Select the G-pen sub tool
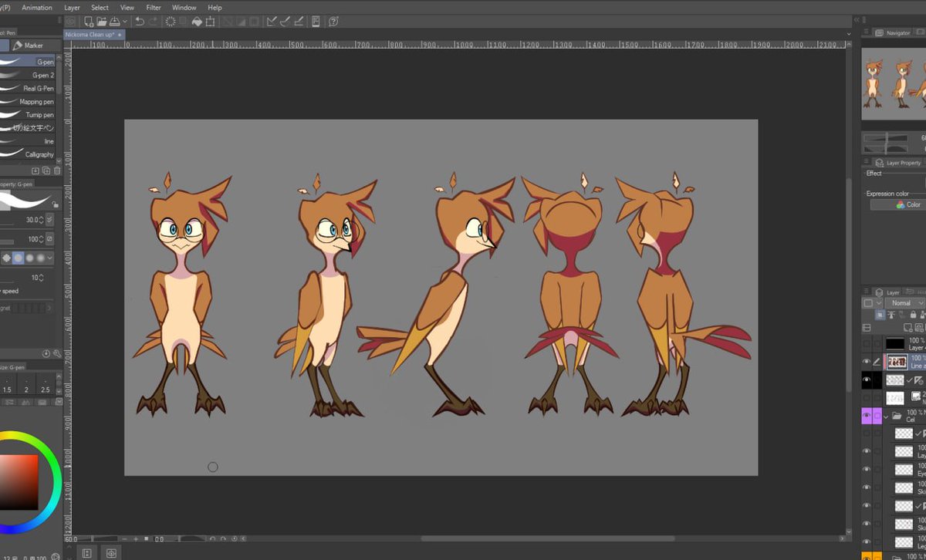The image size is (926, 560). pos(28,62)
